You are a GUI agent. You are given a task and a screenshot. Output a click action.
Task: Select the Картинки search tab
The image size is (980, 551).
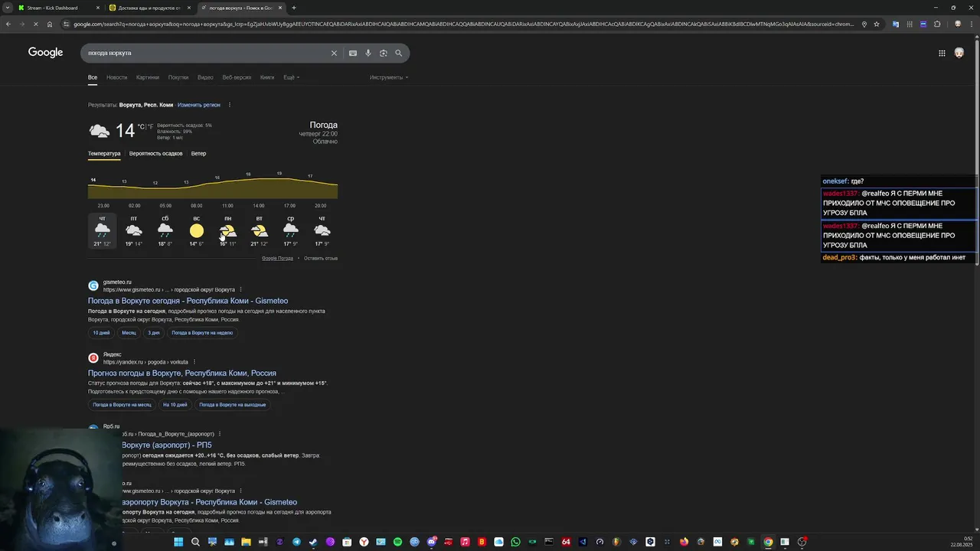148,77
